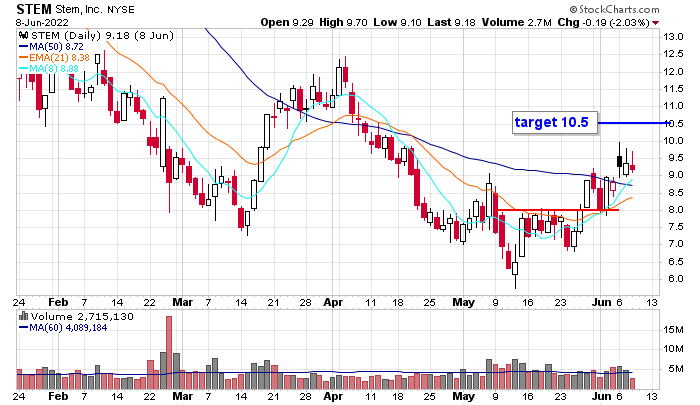700x405 pixels.
Task: Click the company name Stem, Inc.
Action: pos(77,9)
